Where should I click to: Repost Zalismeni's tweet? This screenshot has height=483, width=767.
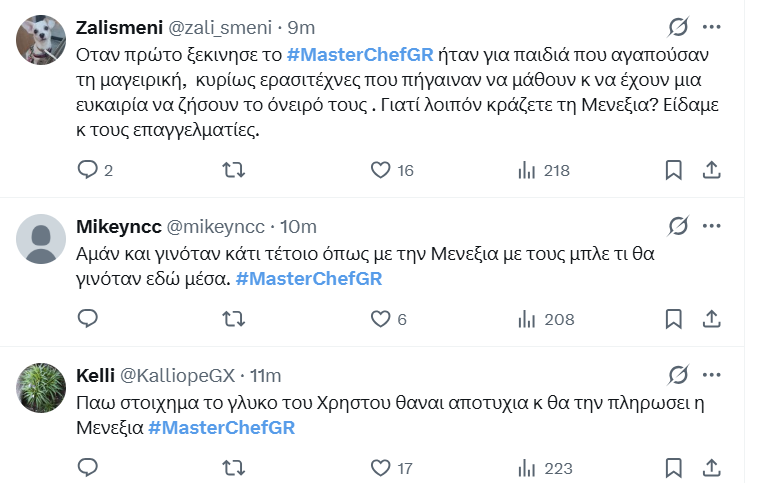233,170
